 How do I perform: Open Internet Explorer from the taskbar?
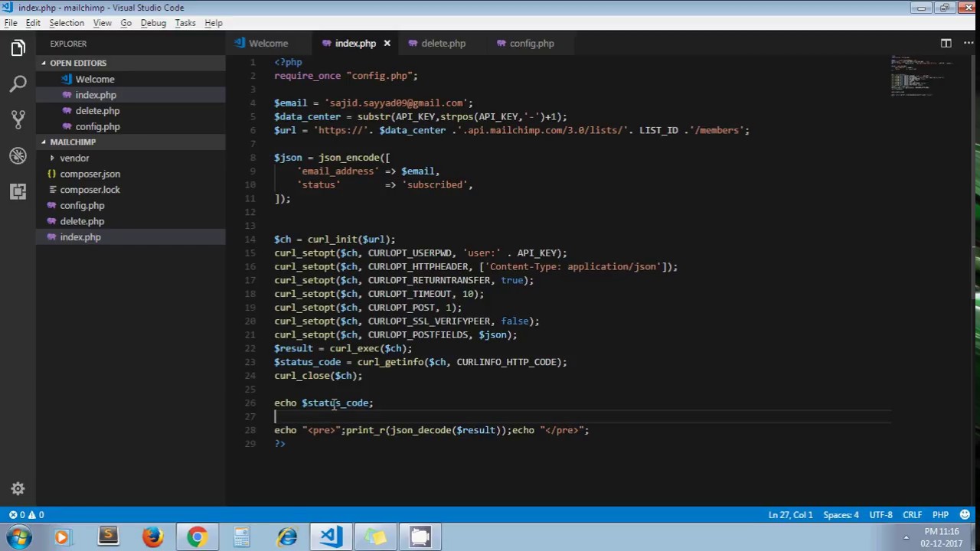[x=287, y=536]
